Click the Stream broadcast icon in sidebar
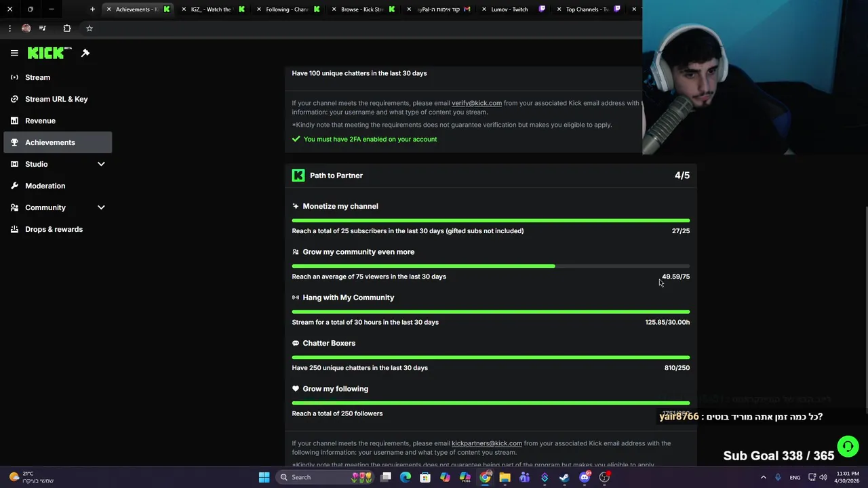Viewport: 868px width, 488px height. click(x=14, y=77)
